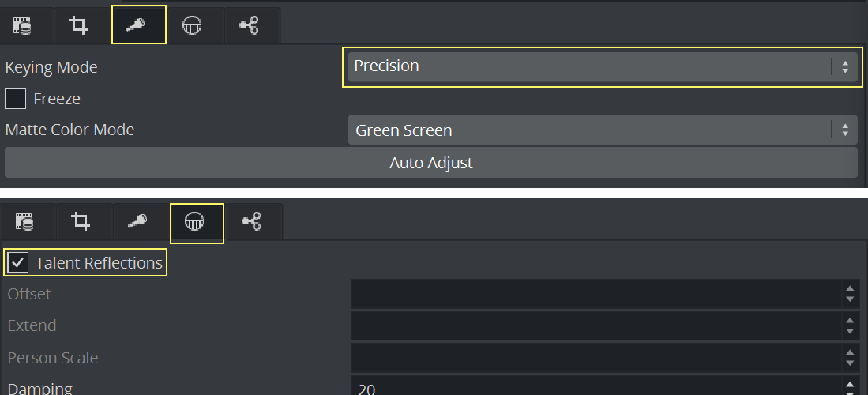Open the reflections helmet icon tab in upper panel
868x395 pixels.
pos(192,25)
